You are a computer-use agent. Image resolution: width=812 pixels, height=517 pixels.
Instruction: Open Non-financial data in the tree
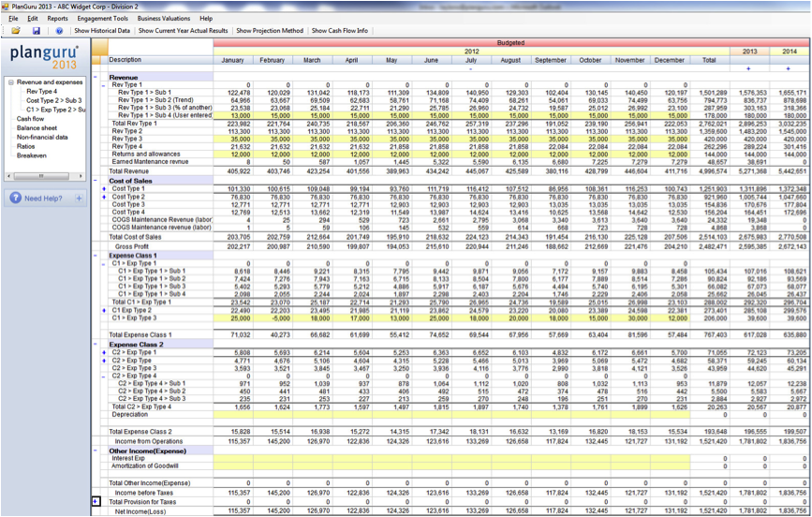[42, 138]
